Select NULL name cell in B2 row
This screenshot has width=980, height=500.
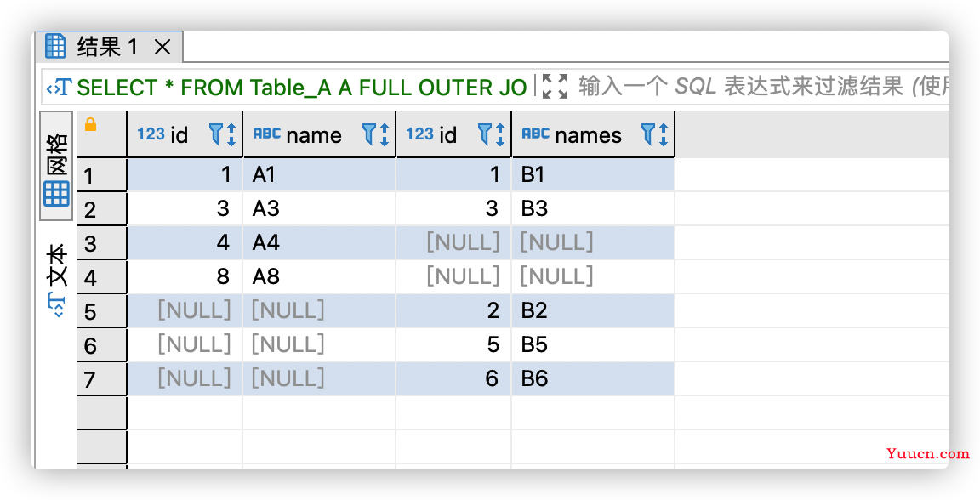tap(319, 310)
